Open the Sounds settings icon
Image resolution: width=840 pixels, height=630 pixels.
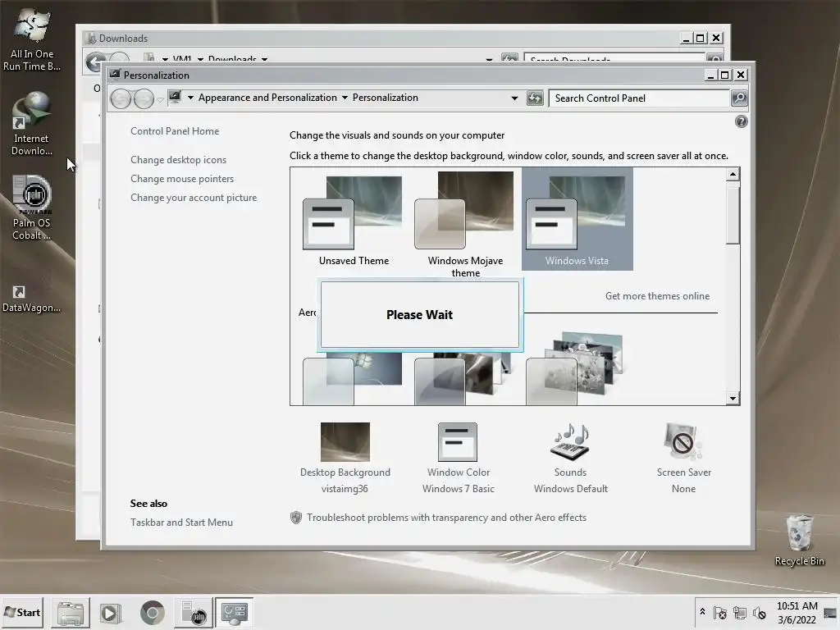click(x=570, y=442)
